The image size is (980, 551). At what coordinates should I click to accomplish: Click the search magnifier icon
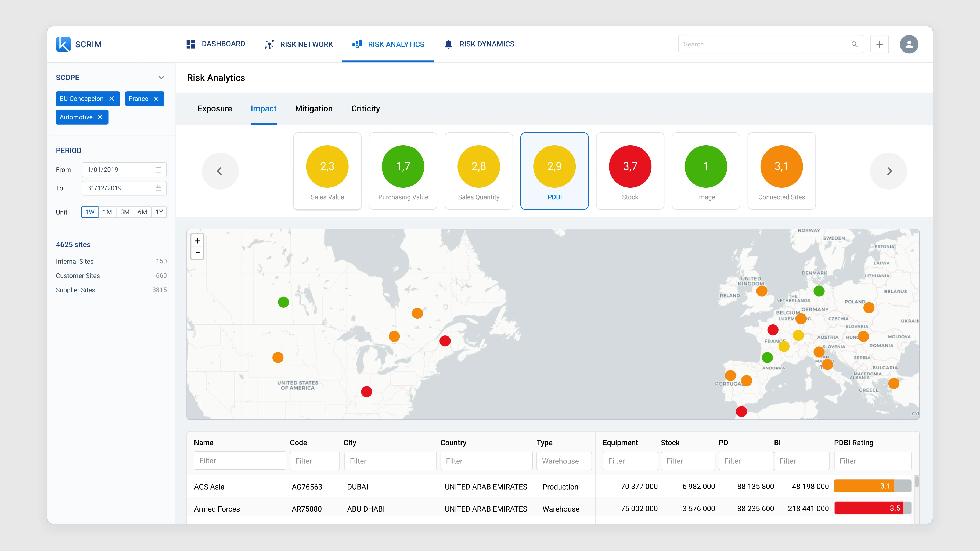(855, 44)
